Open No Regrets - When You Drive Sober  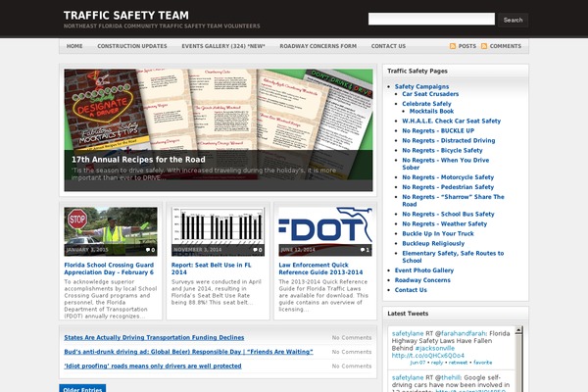click(446, 164)
